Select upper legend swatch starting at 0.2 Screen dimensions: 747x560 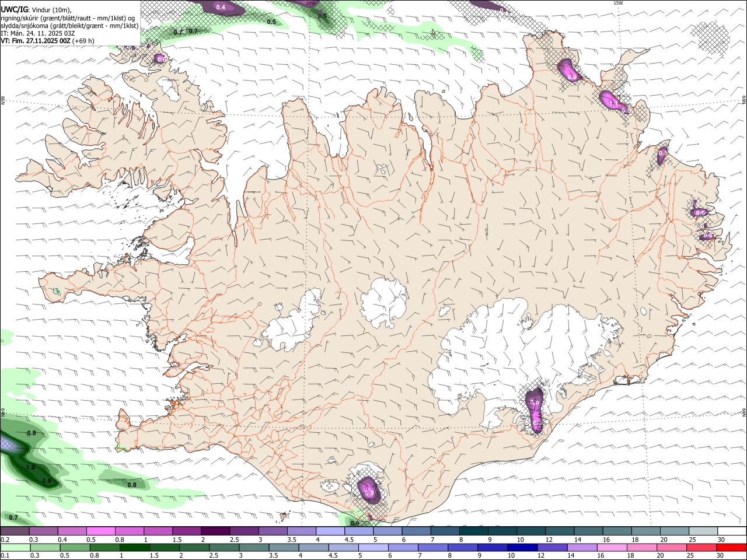point(15,531)
